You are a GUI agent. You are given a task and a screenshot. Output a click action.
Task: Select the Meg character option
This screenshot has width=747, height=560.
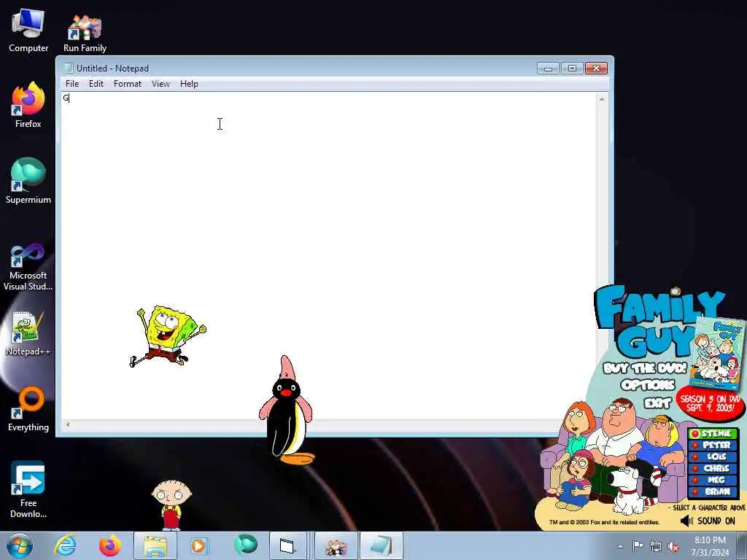(x=713, y=480)
